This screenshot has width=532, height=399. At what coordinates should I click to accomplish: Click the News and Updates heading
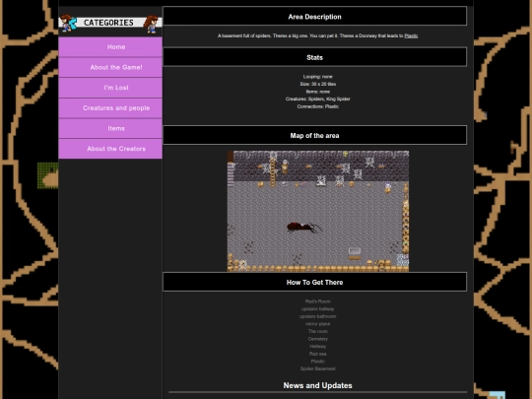(x=317, y=385)
